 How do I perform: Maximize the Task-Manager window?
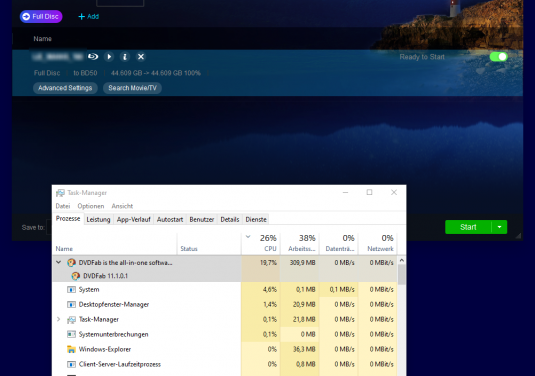369,192
